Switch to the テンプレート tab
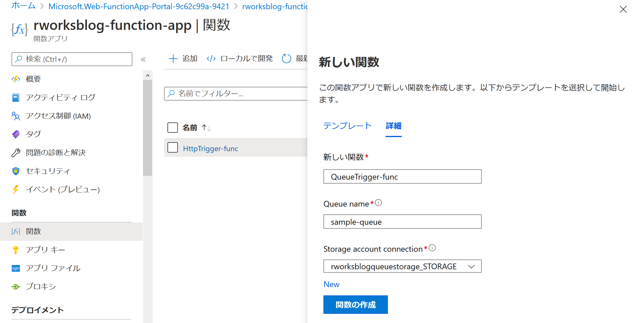This screenshot has width=644, height=323. [347, 126]
